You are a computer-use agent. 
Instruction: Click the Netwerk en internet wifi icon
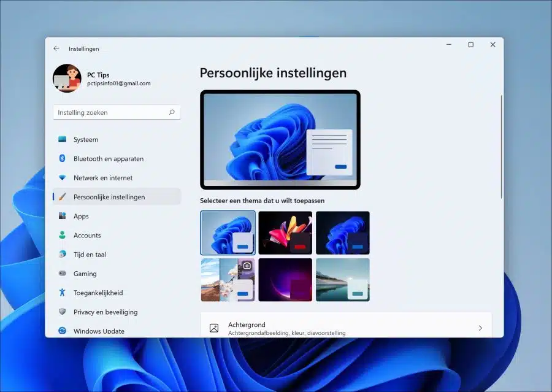63,177
